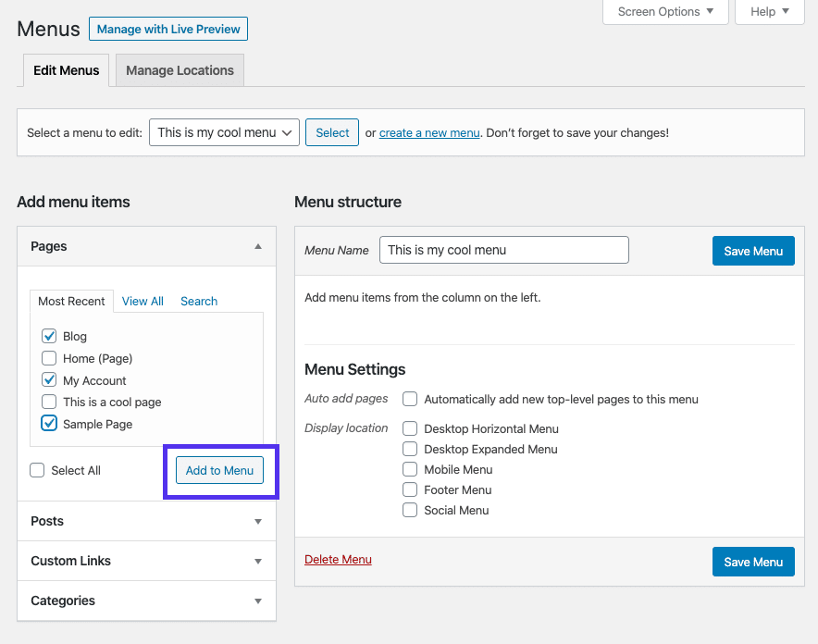
Task: Expand the Custom Links panel
Action: (146, 561)
